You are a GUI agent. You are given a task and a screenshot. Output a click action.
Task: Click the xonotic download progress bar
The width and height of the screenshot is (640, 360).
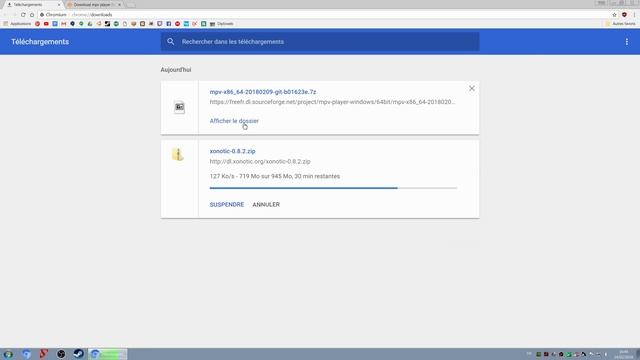click(x=333, y=188)
